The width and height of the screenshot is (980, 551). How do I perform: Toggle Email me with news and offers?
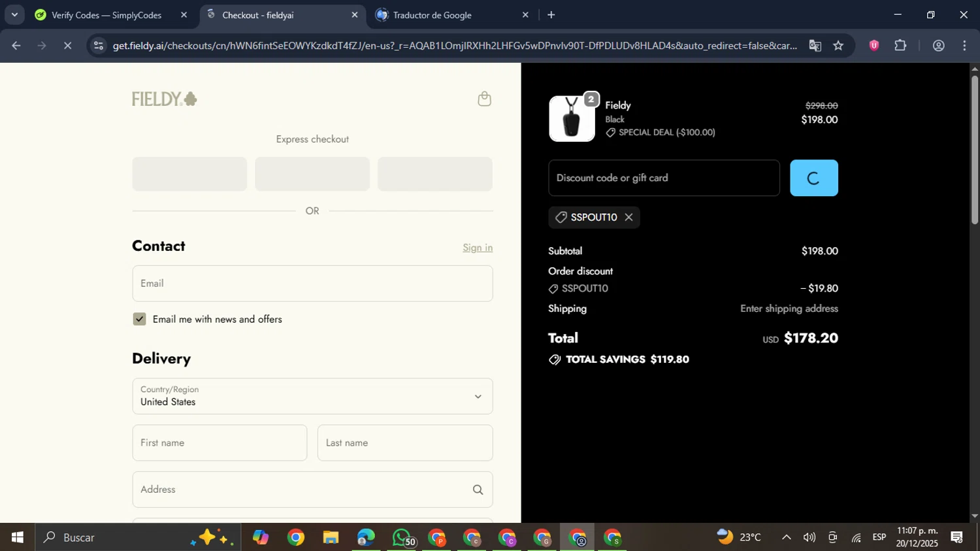[x=139, y=319]
